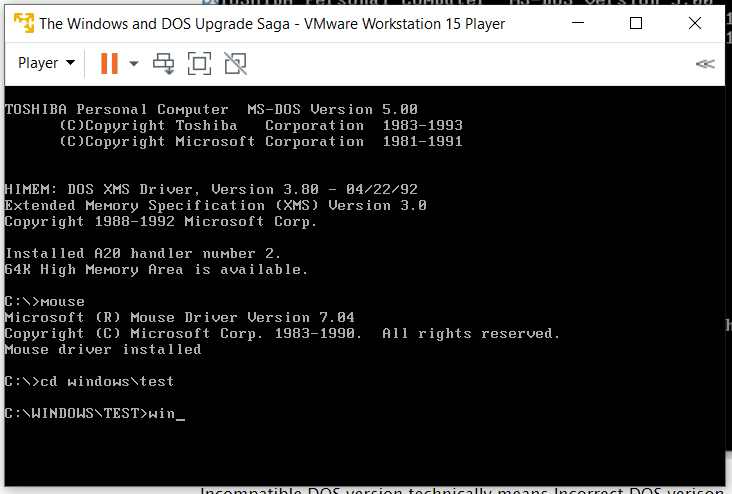Minimize the VMware Player window
The image size is (732, 494).
(578, 23)
